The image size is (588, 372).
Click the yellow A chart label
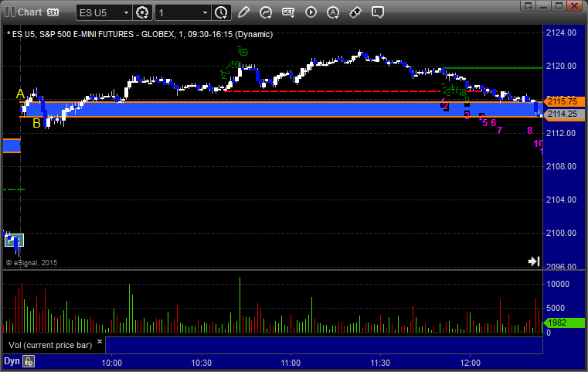[20, 94]
